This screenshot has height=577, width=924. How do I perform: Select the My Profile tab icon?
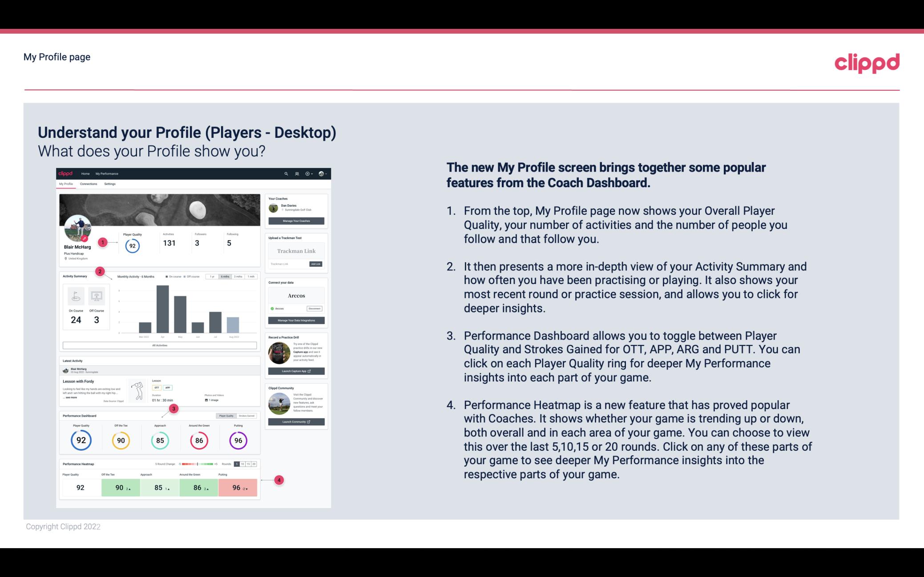click(67, 184)
